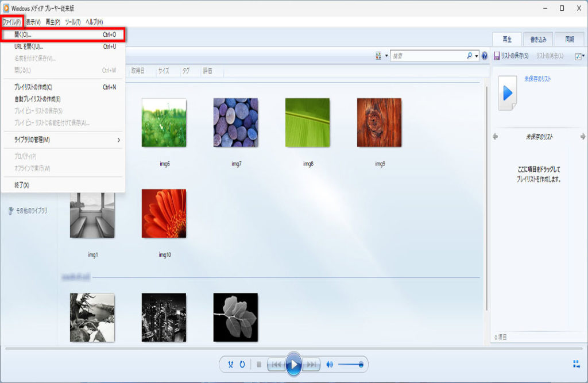Open the list options dropdown
588x383 pixels.
point(580,56)
